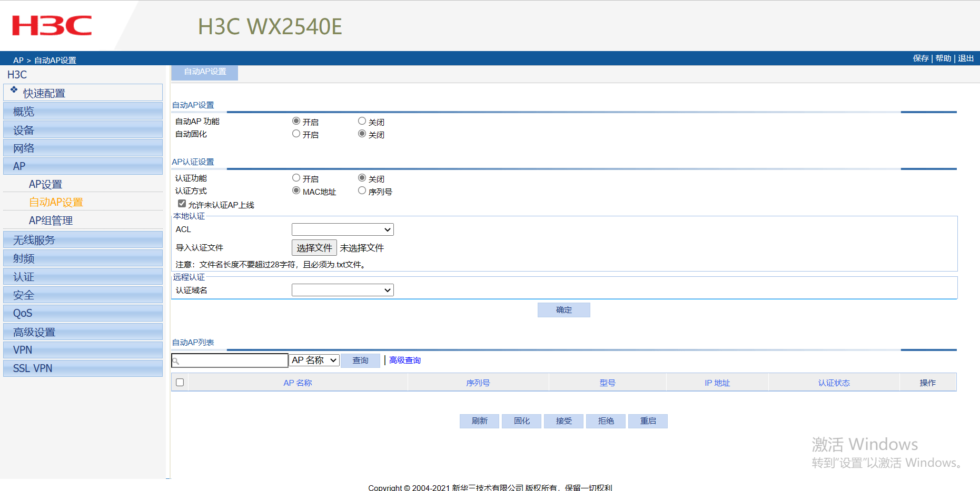Click the H3C logo
The height and width of the screenshot is (491, 980).
tap(52, 26)
